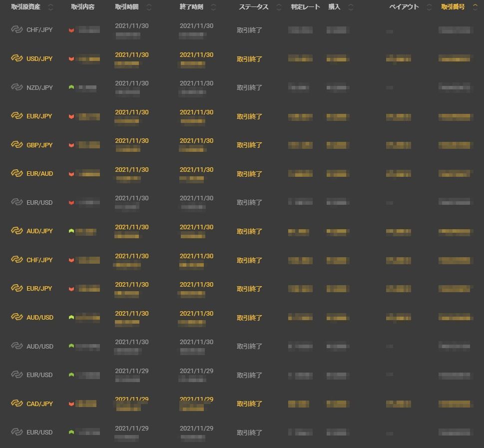The width and height of the screenshot is (484, 448).
Task: Toggle sort arrows next to 取引時間 header
Action: 148,7
